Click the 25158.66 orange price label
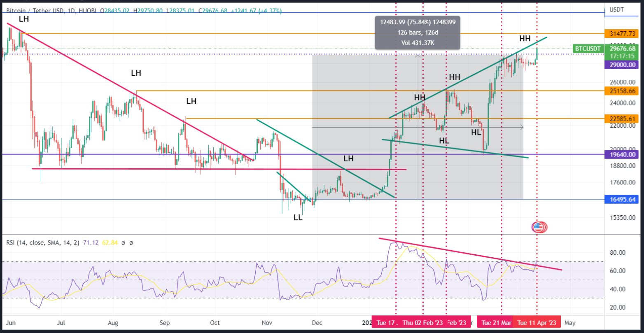The width and height of the screenshot is (644, 333). 621,90
